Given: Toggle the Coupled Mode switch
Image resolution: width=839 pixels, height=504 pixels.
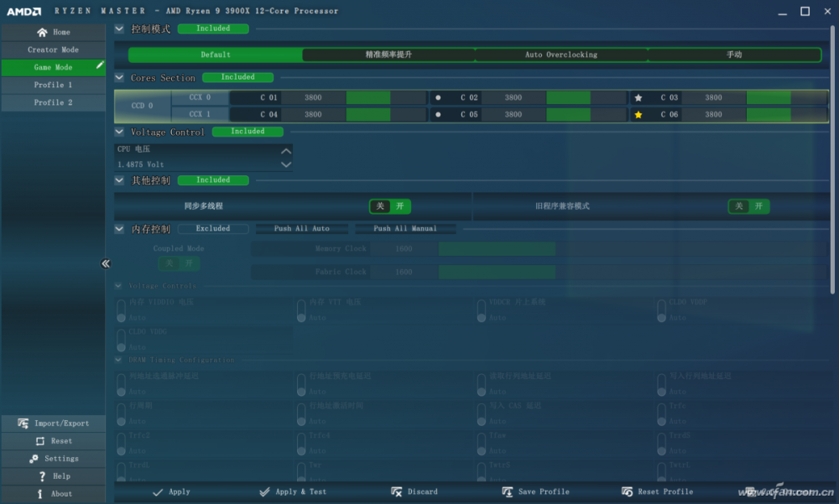Looking at the screenshot, I should click(x=179, y=263).
